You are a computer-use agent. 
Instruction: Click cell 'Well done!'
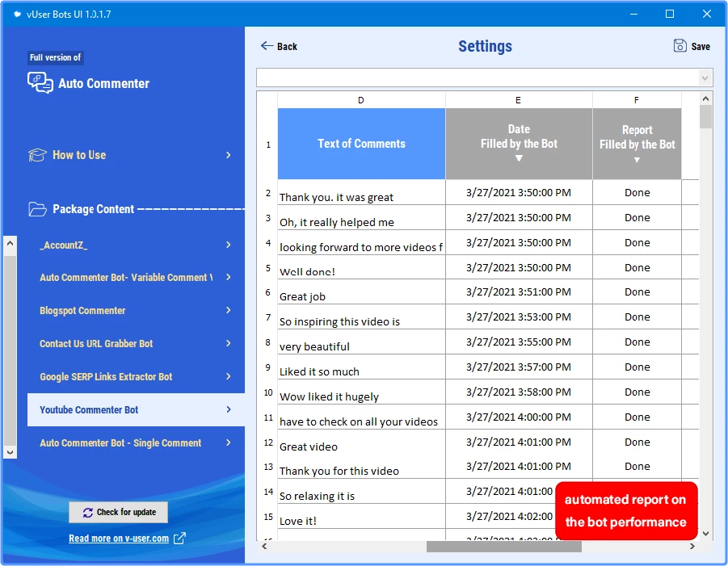click(361, 268)
